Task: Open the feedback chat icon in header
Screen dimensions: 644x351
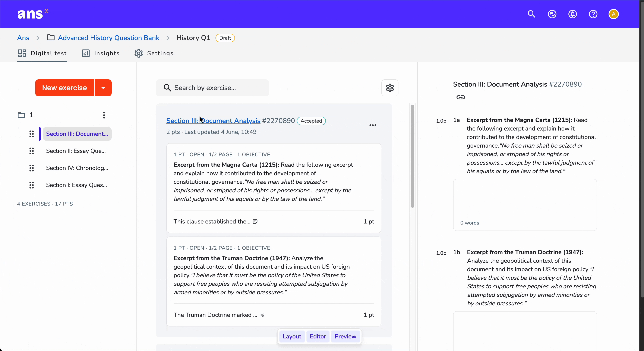Action: [x=552, y=14]
